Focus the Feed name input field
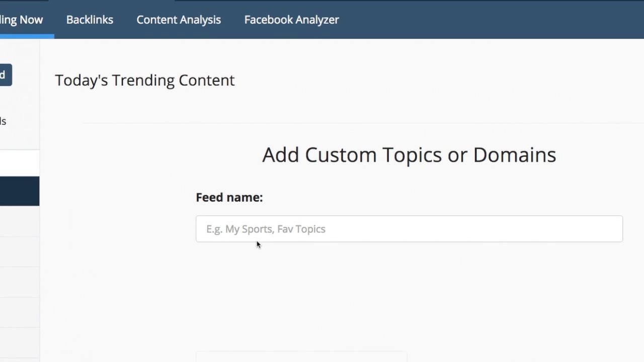 (x=409, y=229)
